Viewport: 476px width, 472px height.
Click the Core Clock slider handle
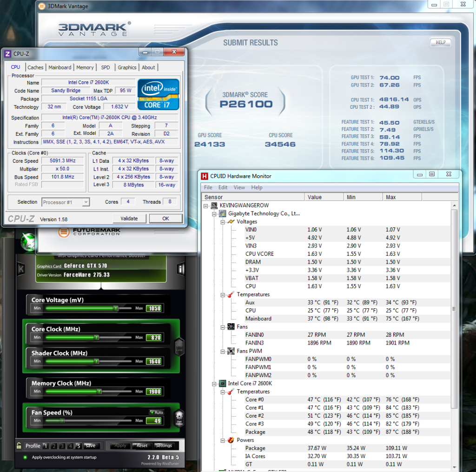click(96, 338)
